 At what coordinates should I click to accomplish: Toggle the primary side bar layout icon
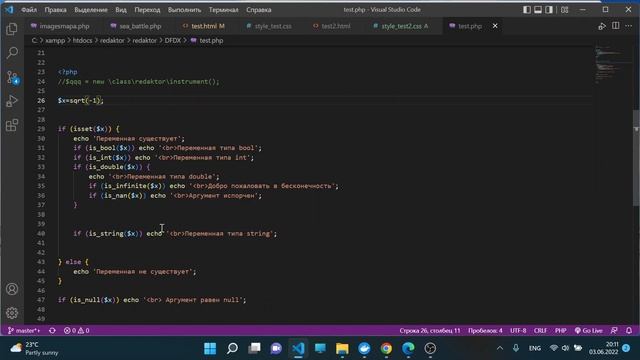[x=527, y=9]
